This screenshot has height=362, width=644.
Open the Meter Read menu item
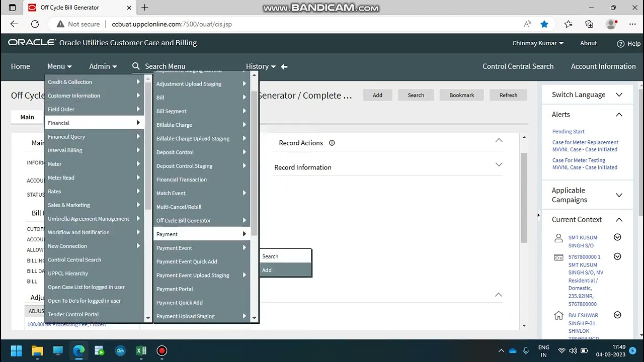pos(94,177)
